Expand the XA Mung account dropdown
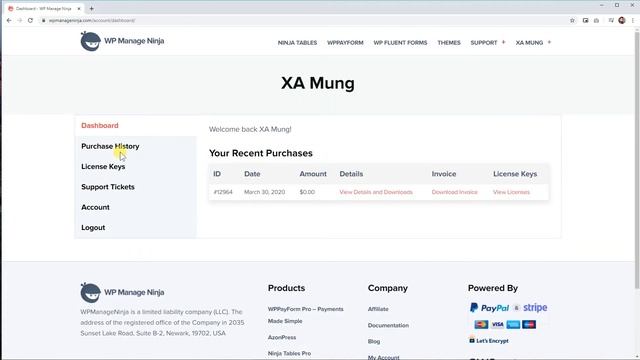Viewport: 640px width, 360px height. (x=533, y=42)
